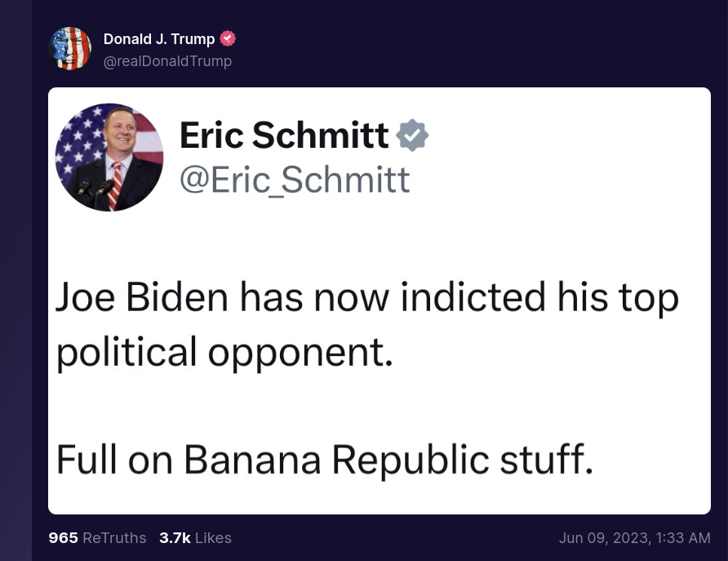
Task: Select the bold Eric Schmitt name
Action: pos(284,135)
